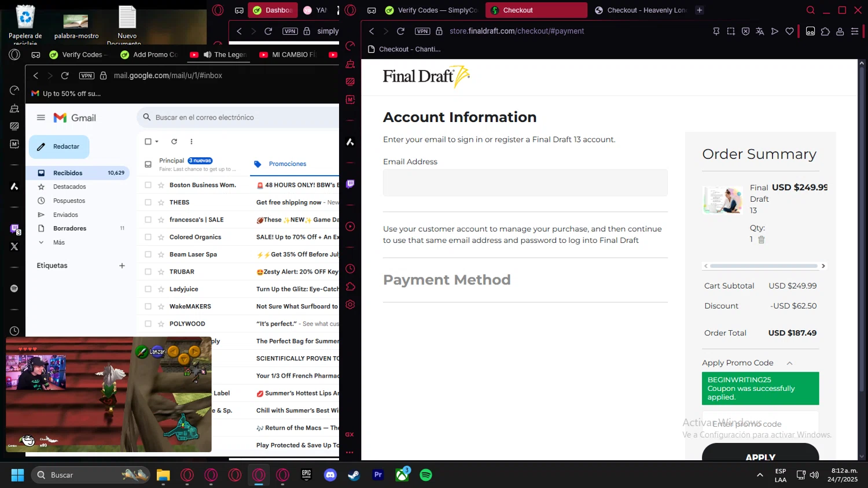Click the Enter promo code field
Screen dimensions: 868x488
click(x=760, y=424)
